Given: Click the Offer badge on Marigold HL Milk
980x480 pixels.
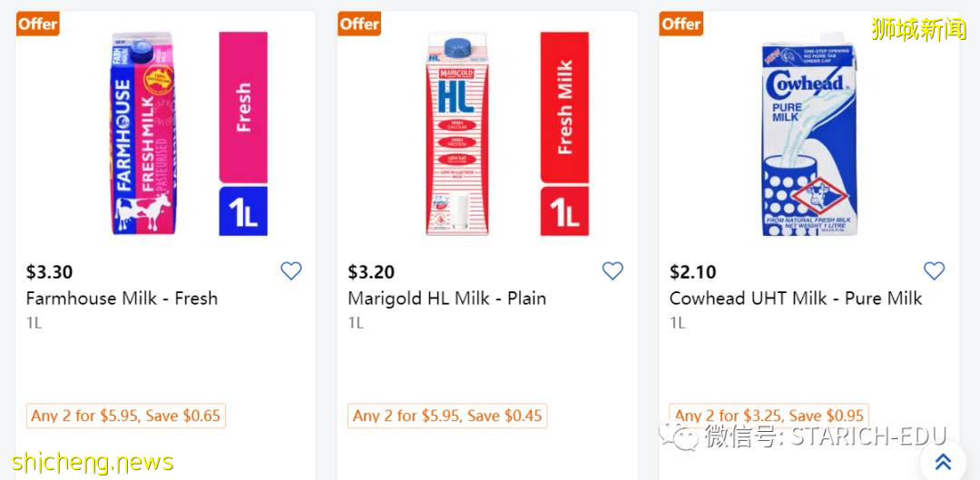Looking at the screenshot, I should [359, 24].
